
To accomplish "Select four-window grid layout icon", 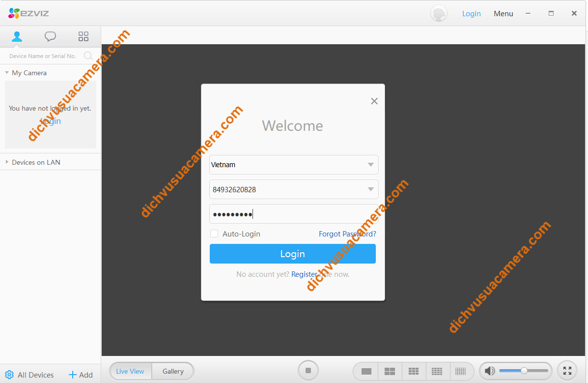I will pyautogui.click(x=390, y=371).
